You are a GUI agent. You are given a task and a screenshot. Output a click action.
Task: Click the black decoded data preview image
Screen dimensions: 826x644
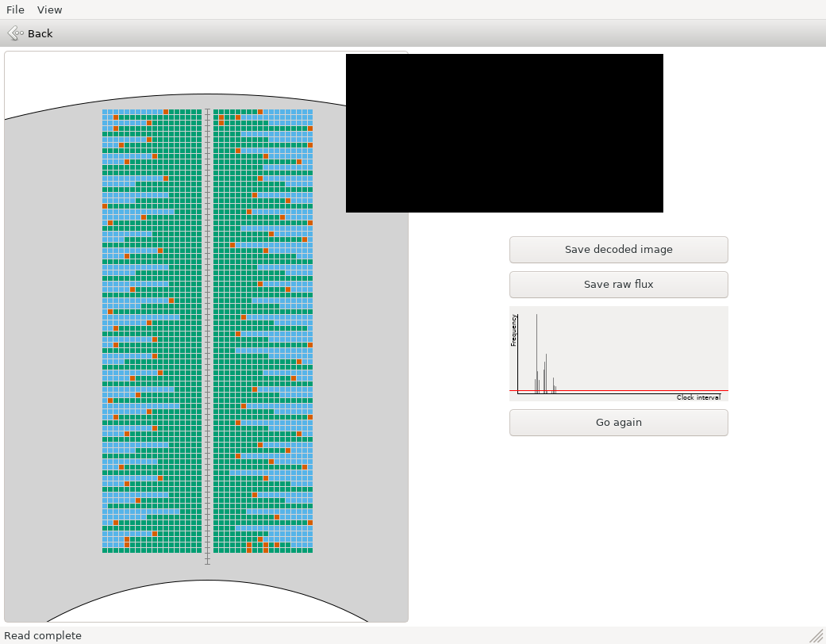coord(505,132)
